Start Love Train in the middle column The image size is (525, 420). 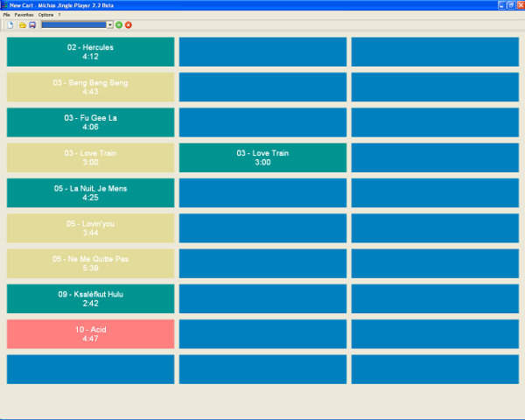[x=262, y=157]
